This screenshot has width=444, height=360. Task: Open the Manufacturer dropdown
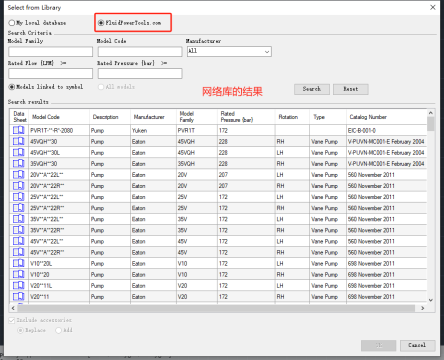point(229,51)
